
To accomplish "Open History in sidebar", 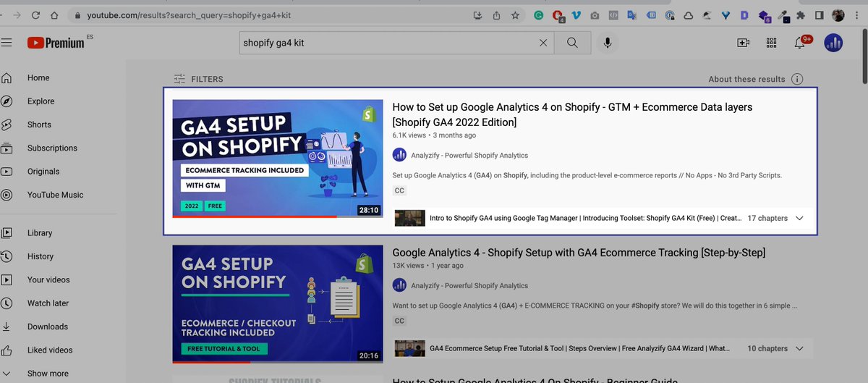I will point(41,256).
